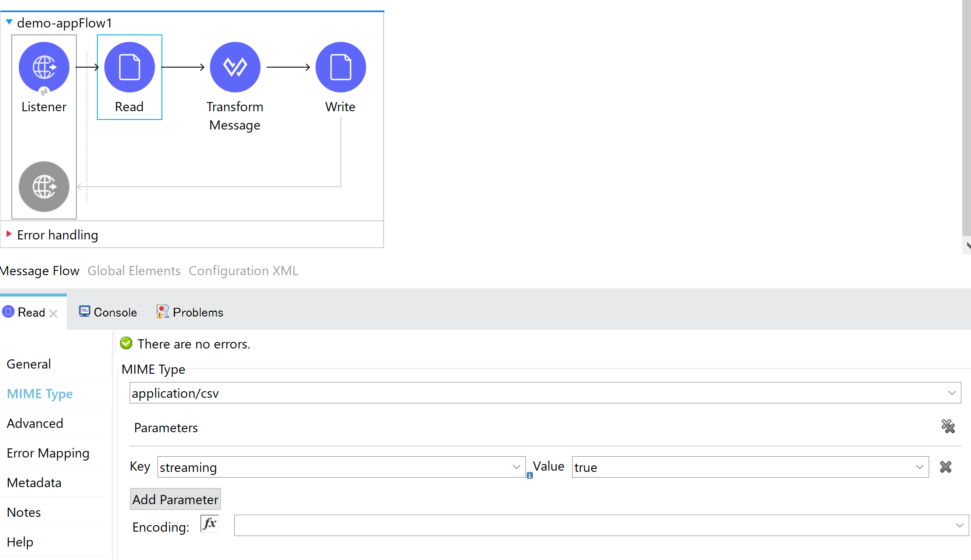Select the Transform Message component
This screenshot has height=560, width=971.
tap(235, 67)
